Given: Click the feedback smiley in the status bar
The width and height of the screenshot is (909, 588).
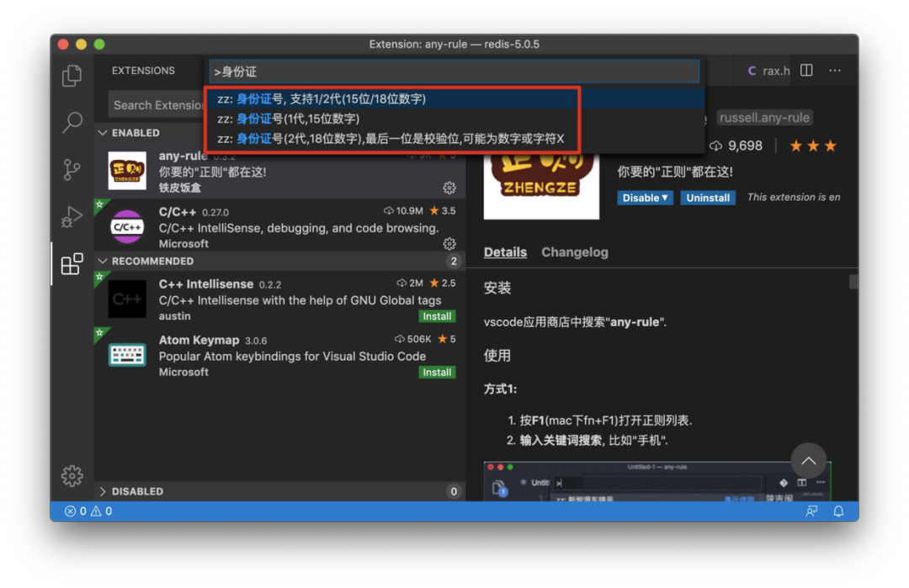Looking at the screenshot, I should 811,511.
